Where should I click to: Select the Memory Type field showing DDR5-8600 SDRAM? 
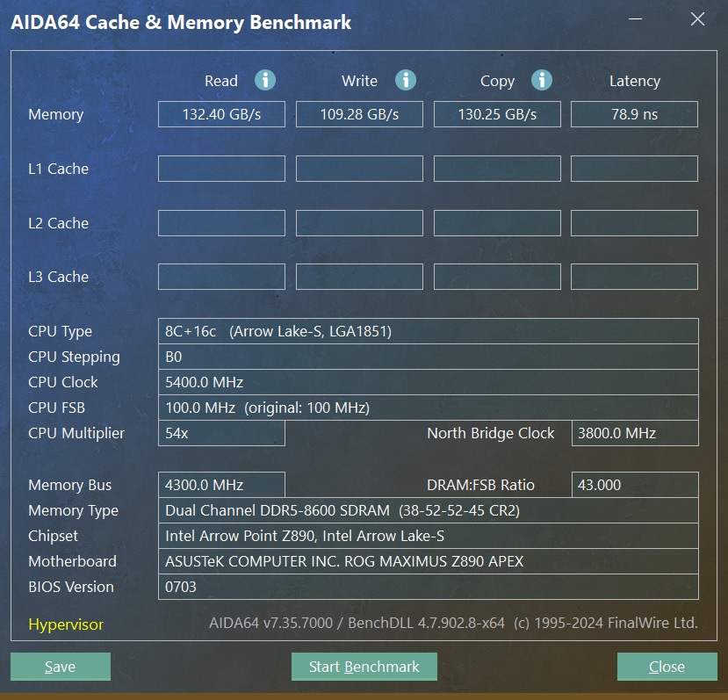(428, 510)
